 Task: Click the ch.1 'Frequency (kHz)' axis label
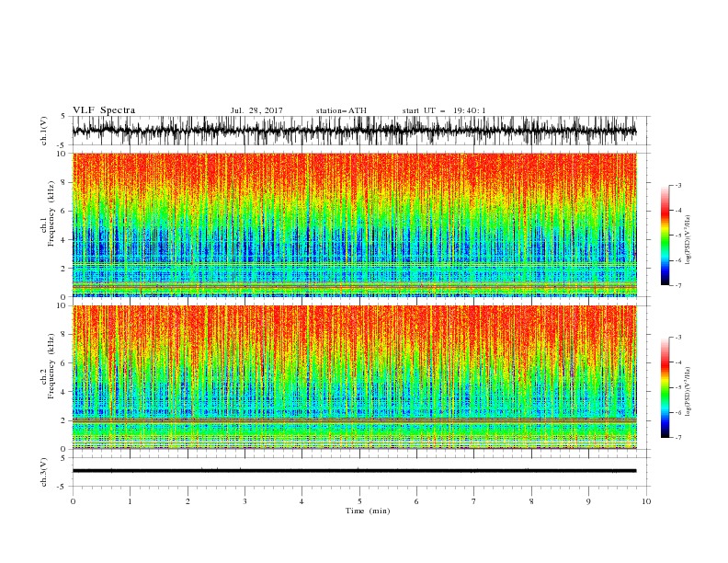51,215
